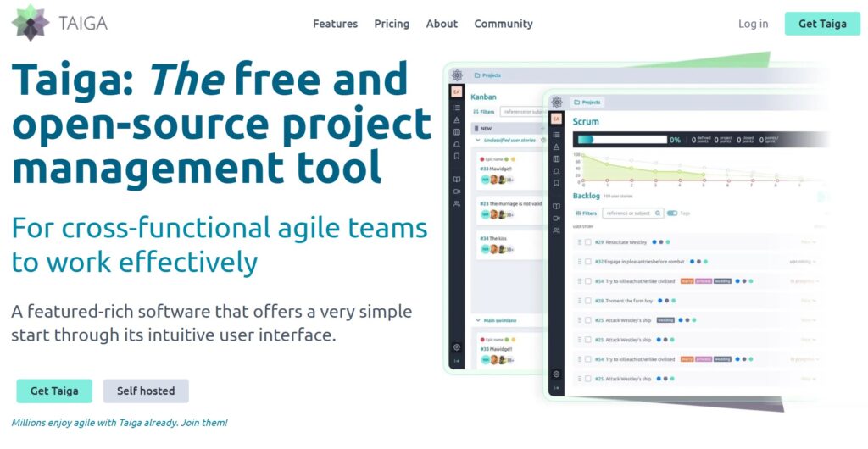Open the settings gear in the Kanban sidebar
Image resolution: width=868 pixels, height=449 pixels.
457,347
